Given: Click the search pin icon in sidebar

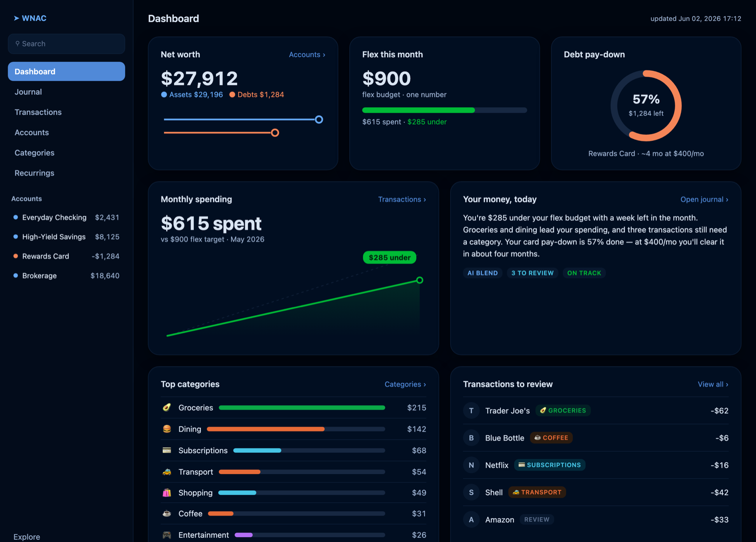Looking at the screenshot, I should point(17,43).
